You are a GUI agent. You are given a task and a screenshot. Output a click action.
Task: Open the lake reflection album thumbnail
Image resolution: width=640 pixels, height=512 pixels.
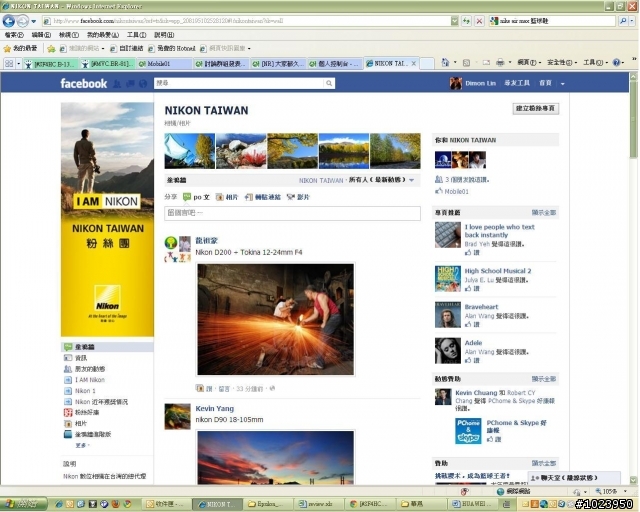pos(344,151)
